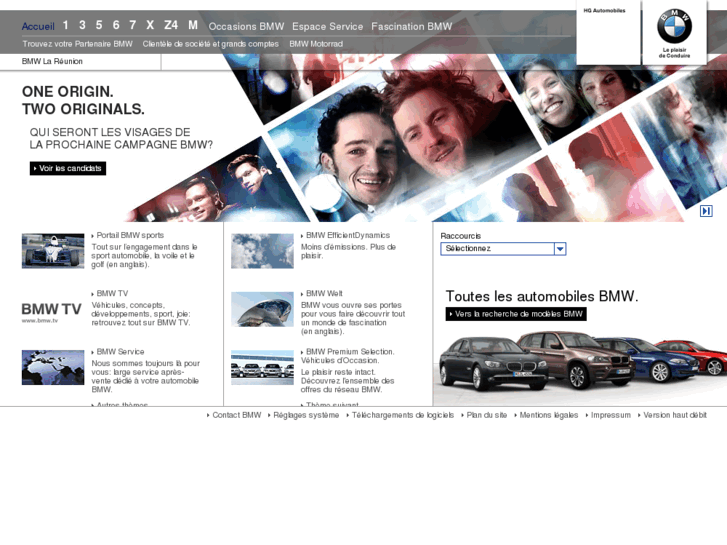Open Espace Service menu
The height and width of the screenshot is (545, 727).
click(x=327, y=26)
